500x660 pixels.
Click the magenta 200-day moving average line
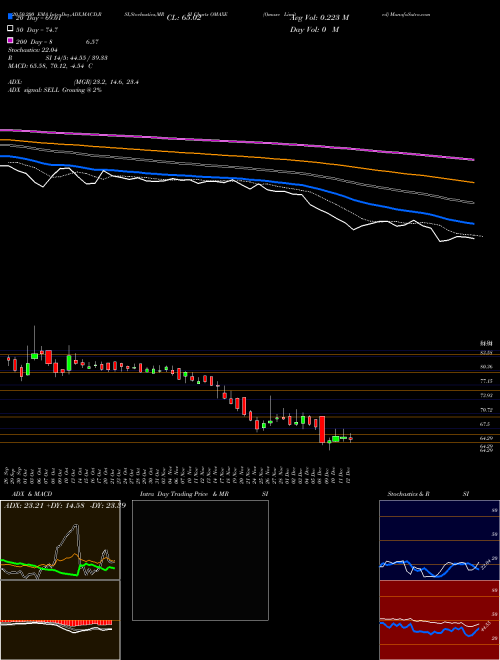pyautogui.click(x=236, y=141)
